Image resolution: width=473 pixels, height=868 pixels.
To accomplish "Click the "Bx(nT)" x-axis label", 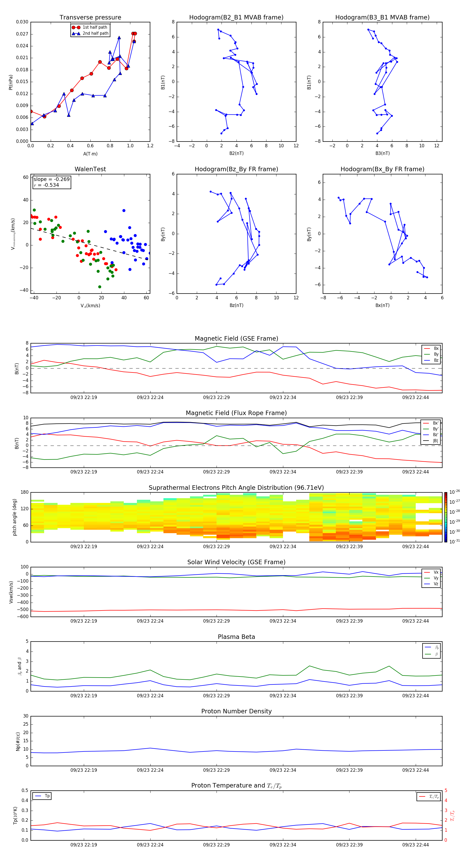I will (382, 305).
